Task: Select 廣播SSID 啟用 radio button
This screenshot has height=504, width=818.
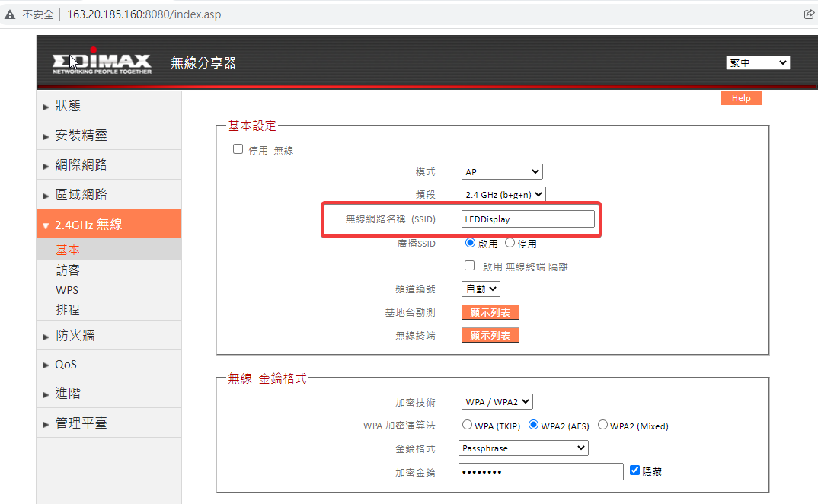Action: pos(470,243)
